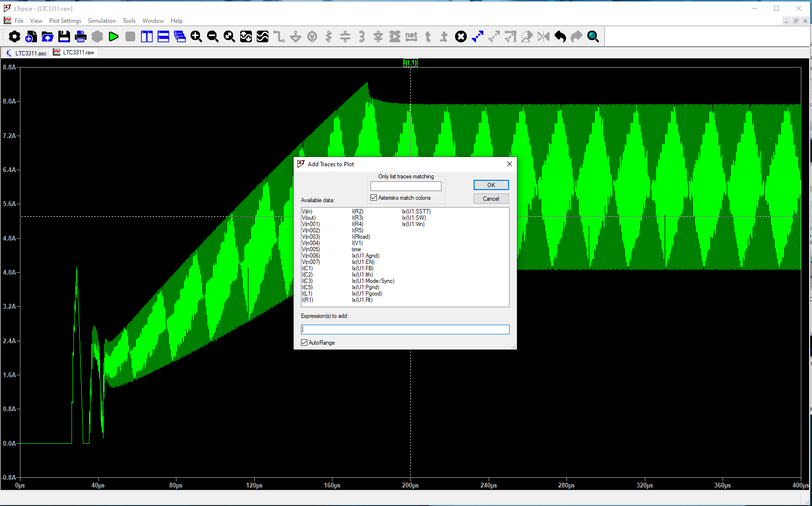Image resolution: width=812 pixels, height=506 pixels.
Task: Click the Run simulation green play icon
Action: pyautogui.click(x=114, y=36)
